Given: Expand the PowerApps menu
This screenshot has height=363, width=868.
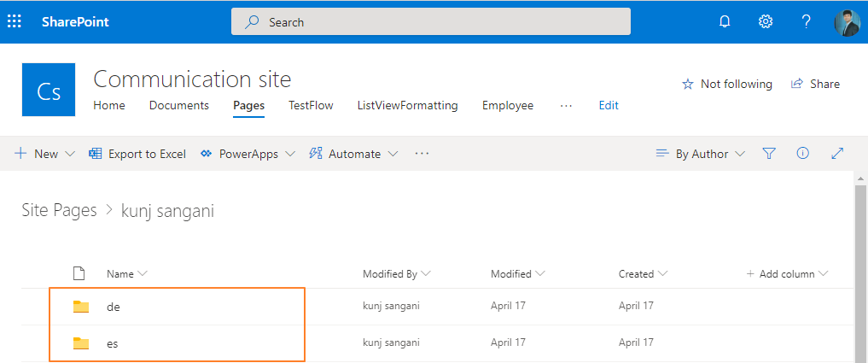Looking at the screenshot, I should (248, 154).
